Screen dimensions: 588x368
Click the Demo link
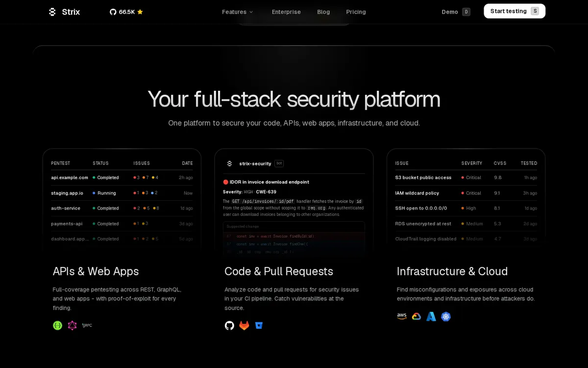[x=450, y=12]
